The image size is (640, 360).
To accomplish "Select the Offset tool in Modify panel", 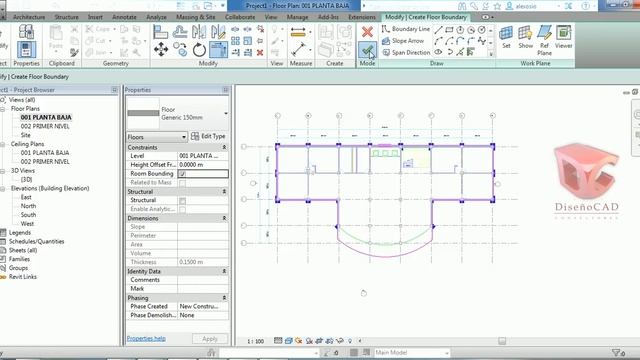I will point(180,32).
